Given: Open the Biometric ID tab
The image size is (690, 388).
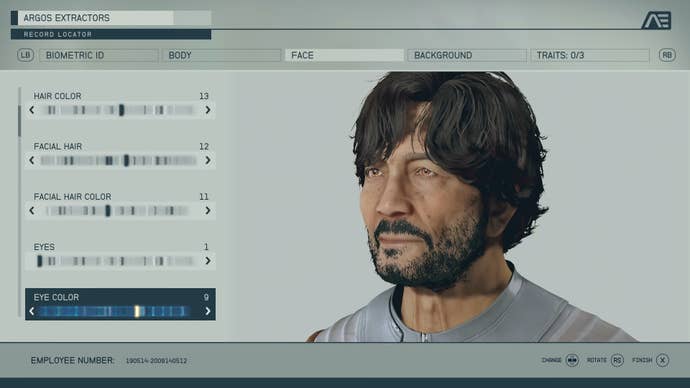Looking at the screenshot, I should pos(99,55).
